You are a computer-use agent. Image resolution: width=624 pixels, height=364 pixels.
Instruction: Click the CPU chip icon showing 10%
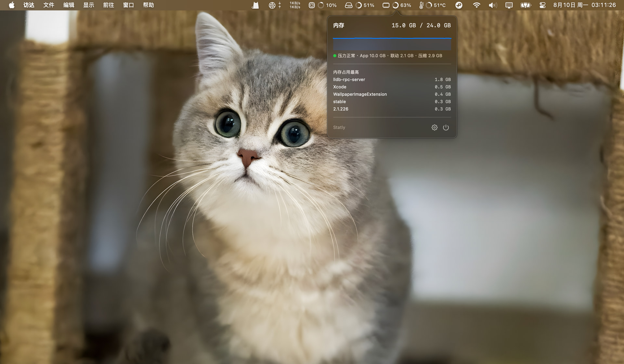[311, 5]
